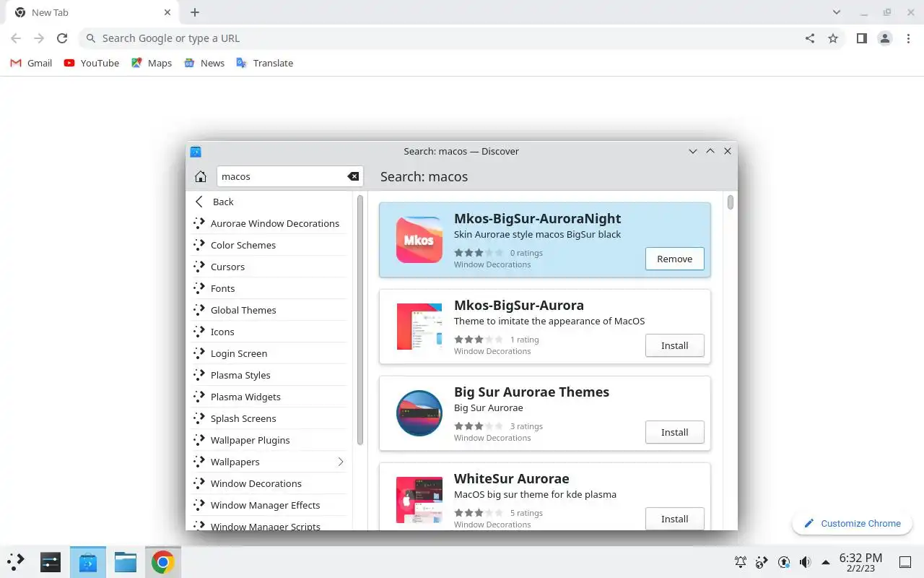Screen dimensions: 924x578
Task: Open Splash Screens category
Action: coord(270,418)
